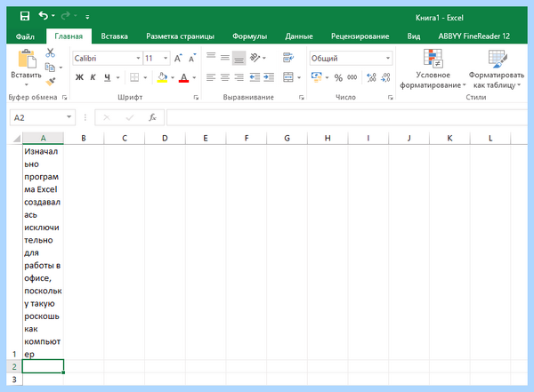Center text horizontally
The height and width of the screenshot is (392, 534).
(225, 77)
